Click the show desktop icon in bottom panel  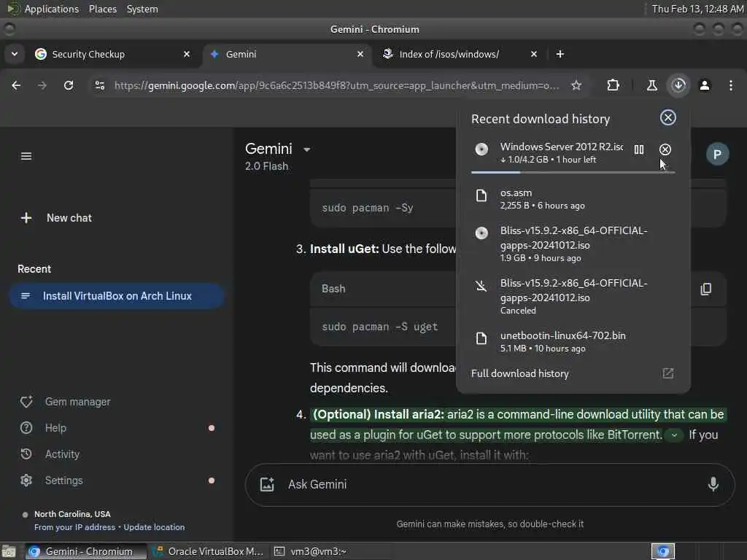pyautogui.click(x=9, y=551)
